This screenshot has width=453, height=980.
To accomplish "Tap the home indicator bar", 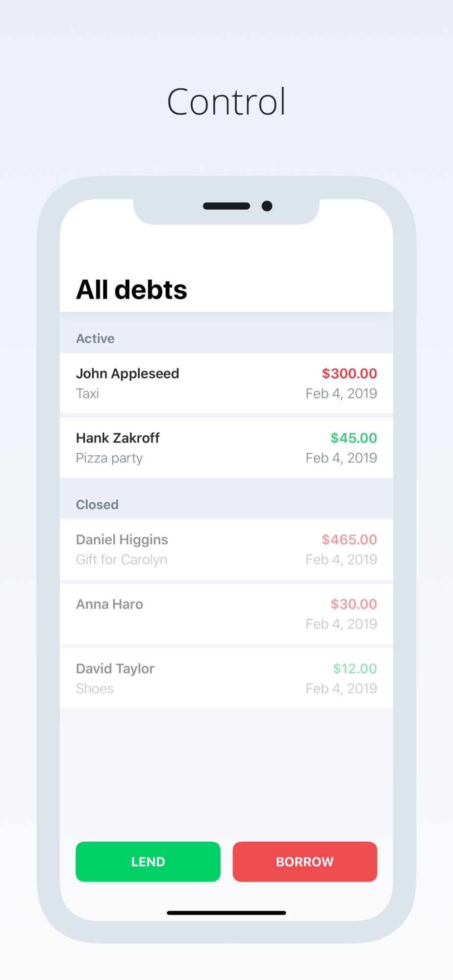I will pyautogui.click(x=226, y=913).
